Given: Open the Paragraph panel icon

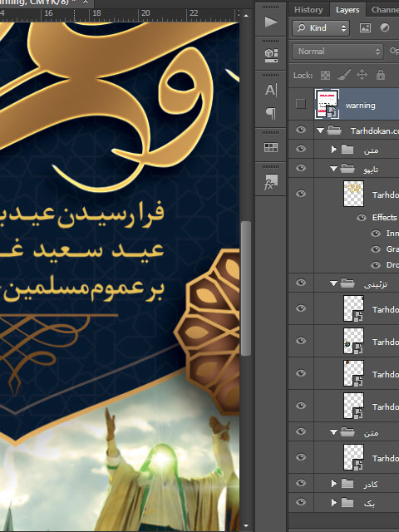Looking at the screenshot, I should [271, 113].
